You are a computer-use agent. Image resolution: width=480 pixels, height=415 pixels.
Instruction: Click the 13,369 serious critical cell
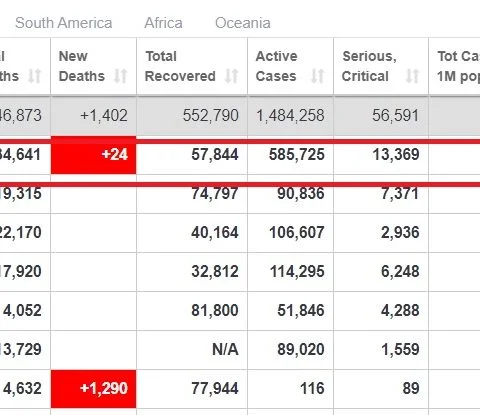(x=381, y=155)
